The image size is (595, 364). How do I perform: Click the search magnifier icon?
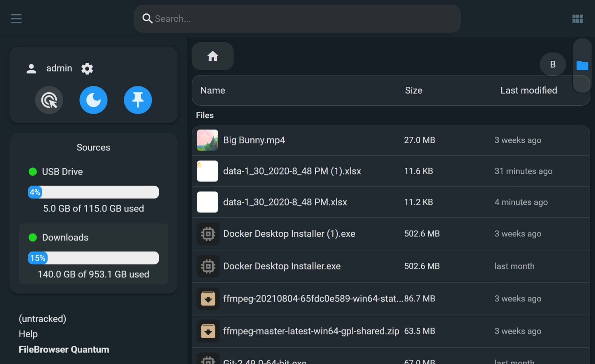[147, 19]
